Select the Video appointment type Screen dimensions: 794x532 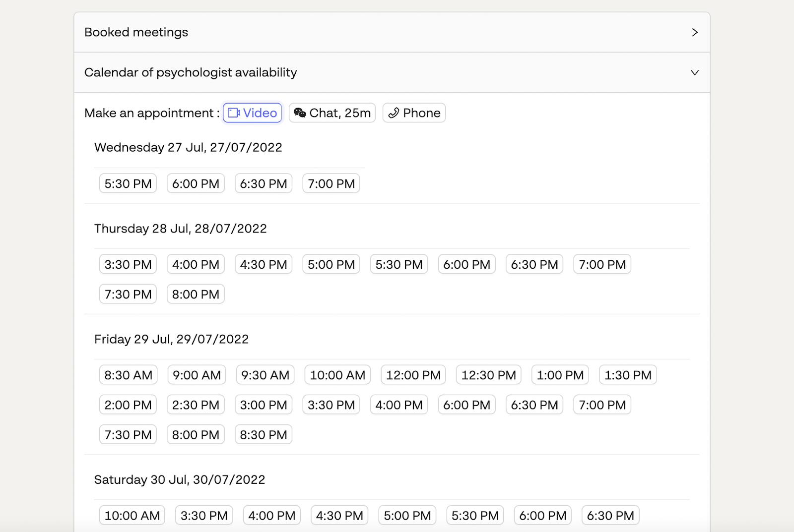tap(253, 113)
